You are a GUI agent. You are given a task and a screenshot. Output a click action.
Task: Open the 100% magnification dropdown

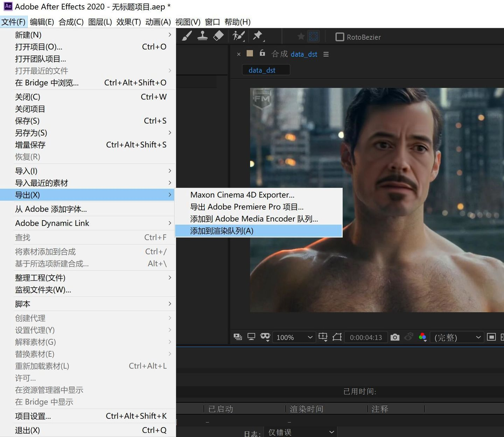pyautogui.click(x=294, y=338)
